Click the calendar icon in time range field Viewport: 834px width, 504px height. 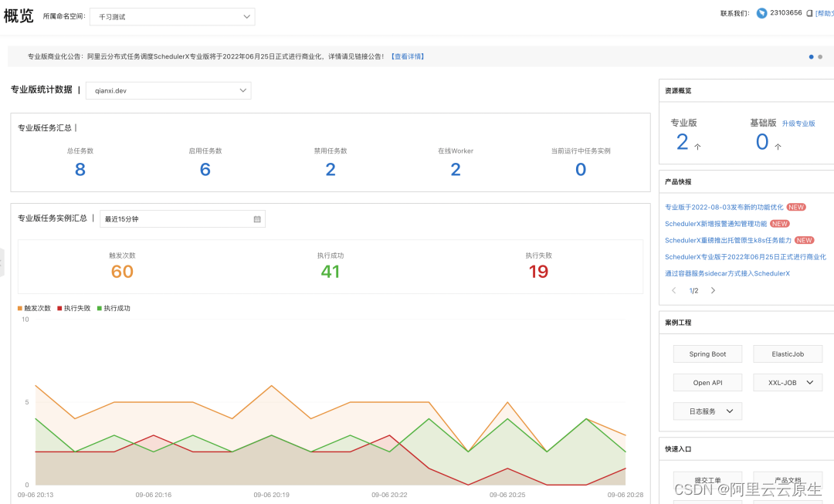(257, 219)
